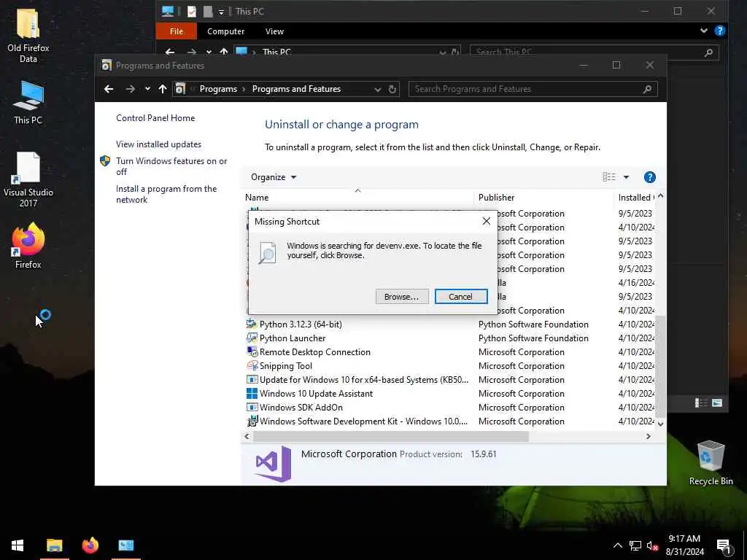This screenshot has height=560, width=747.
Task: Sort list by Installed On column header
Action: pos(635,197)
